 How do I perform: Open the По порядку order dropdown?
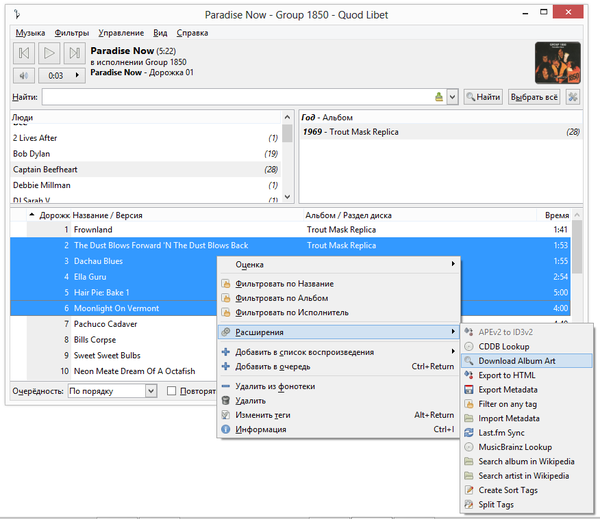pyautogui.click(x=112, y=391)
